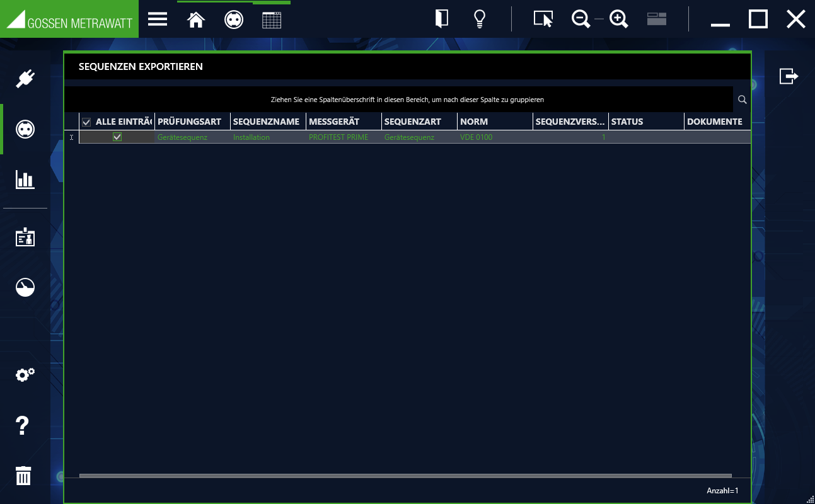Click Gerätesequenz in the Sequenzart column
The image size is (815, 504).
click(x=419, y=137)
